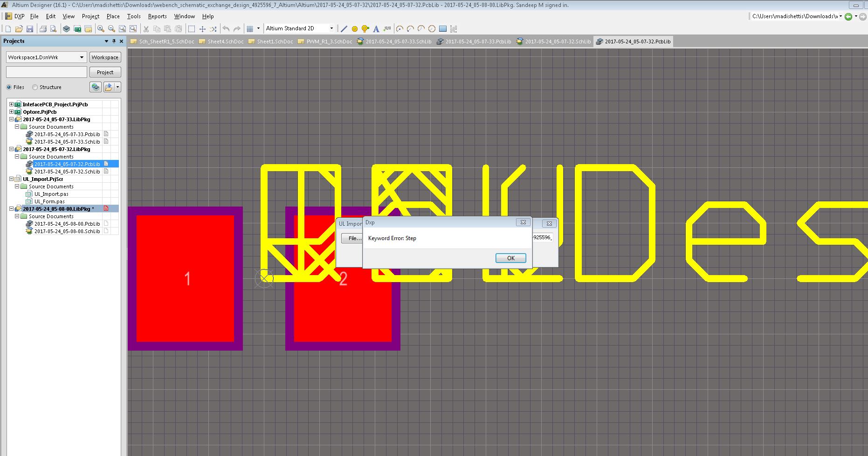Select the Place Coordinate tool
The height and width of the screenshot is (456, 868).
(x=387, y=29)
